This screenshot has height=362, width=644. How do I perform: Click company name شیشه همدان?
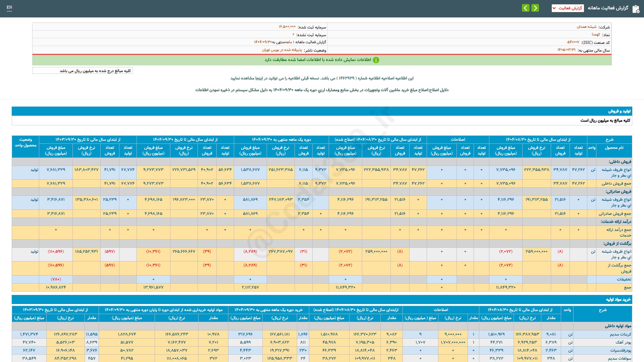pos(586,27)
